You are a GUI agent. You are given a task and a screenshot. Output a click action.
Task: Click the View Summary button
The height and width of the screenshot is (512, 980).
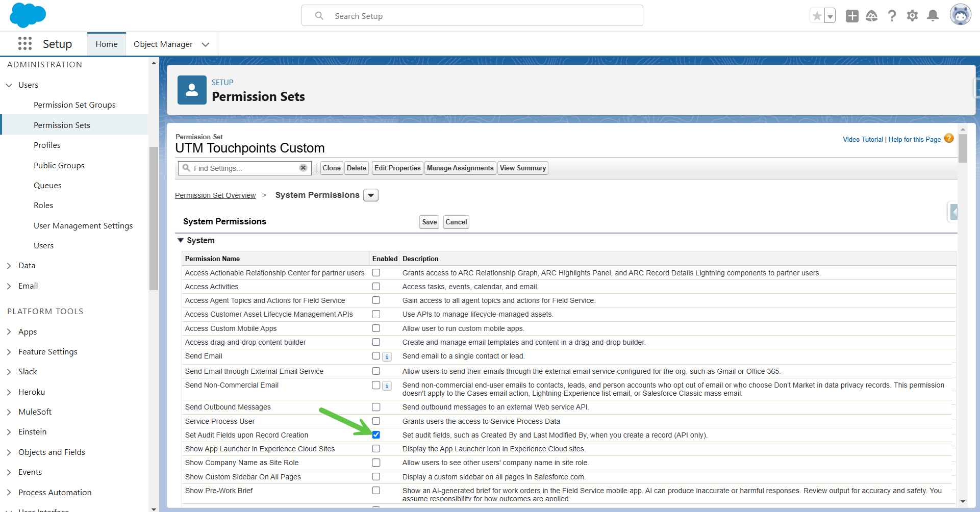(x=523, y=168)
